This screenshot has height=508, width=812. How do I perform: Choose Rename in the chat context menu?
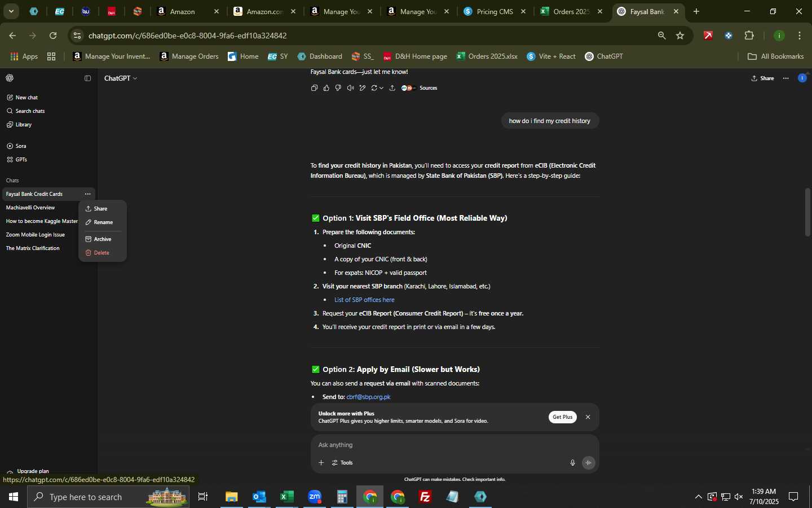point(102,222)
